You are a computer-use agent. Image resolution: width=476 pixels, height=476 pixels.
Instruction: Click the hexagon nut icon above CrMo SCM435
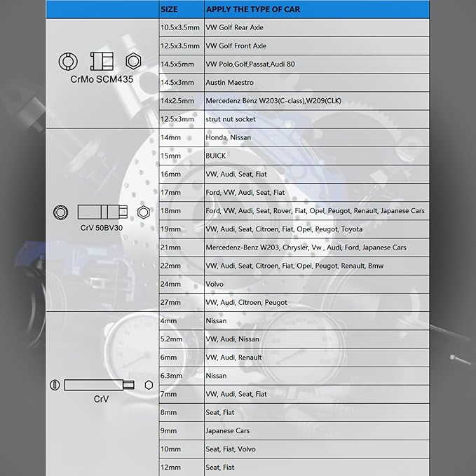132,61
